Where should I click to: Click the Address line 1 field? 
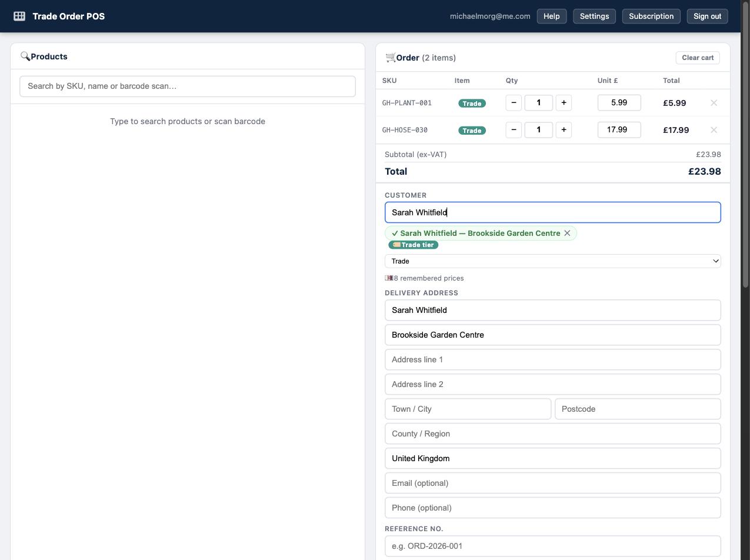553,359
